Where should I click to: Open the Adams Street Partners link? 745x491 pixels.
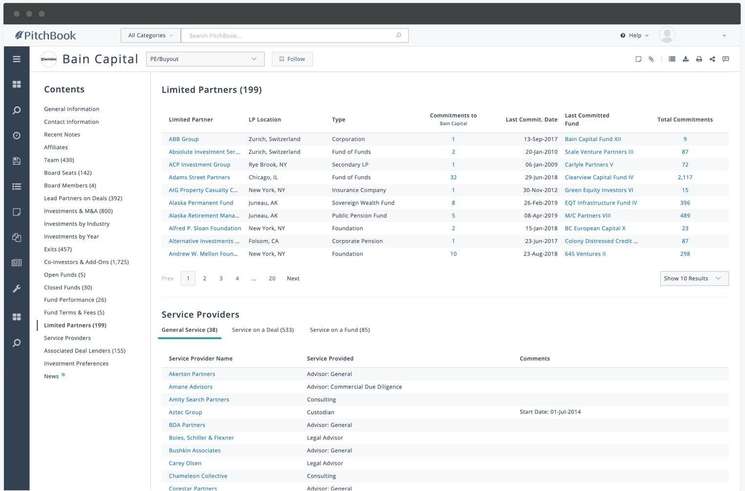pos(199,177)
